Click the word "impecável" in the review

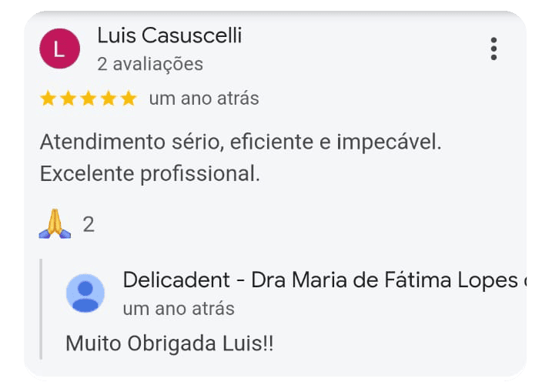coord(389,142)
